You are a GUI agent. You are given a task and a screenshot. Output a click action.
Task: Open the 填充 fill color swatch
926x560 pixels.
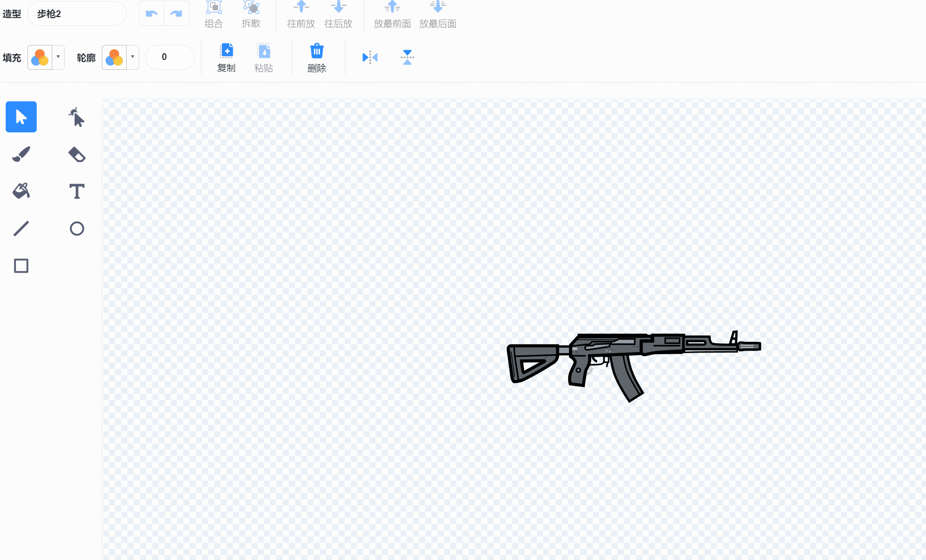point(40,57)
